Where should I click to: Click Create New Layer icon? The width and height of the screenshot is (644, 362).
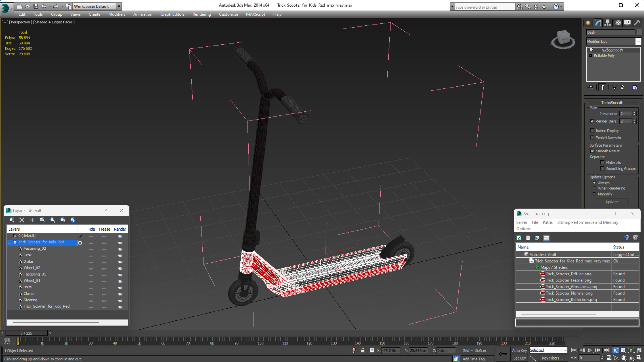pos(12,220)
